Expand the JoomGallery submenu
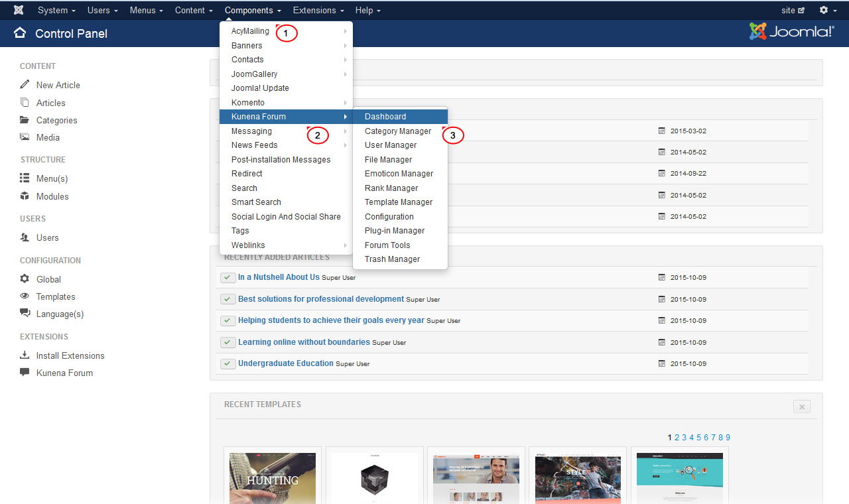This screenshot has height=504, width=849. click(x=286, y=74)
